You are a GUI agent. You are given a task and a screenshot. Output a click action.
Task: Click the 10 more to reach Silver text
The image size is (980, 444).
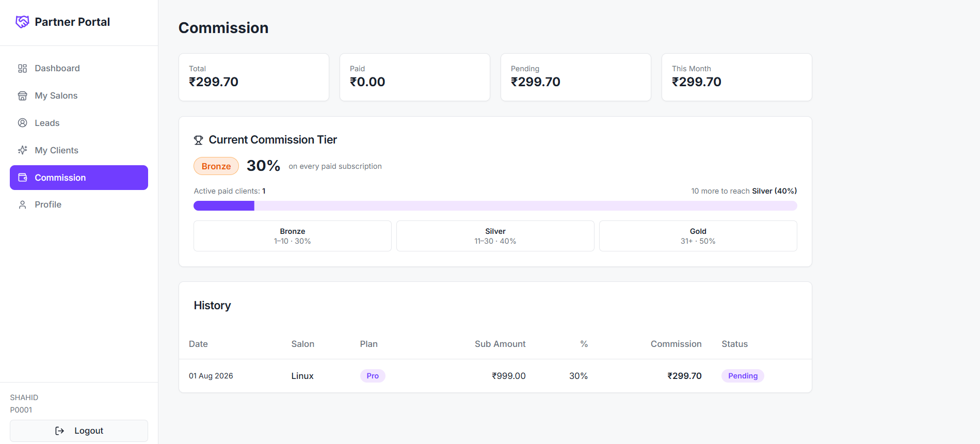click(x=744, y=191)
